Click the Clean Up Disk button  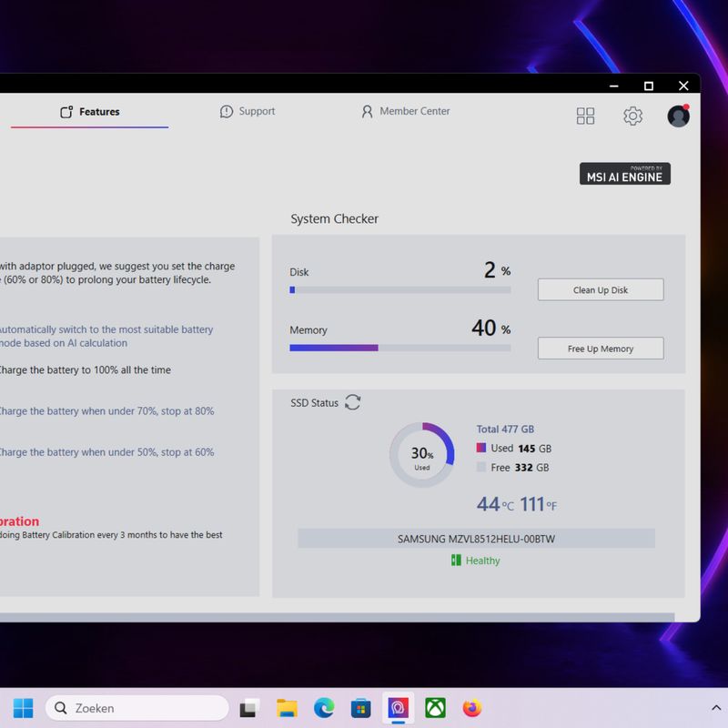tap(601, 290)
